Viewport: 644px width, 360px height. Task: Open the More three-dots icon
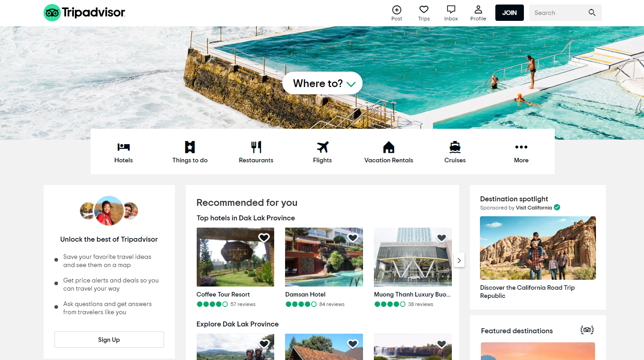pyautogui.click(x=521, y=147)
